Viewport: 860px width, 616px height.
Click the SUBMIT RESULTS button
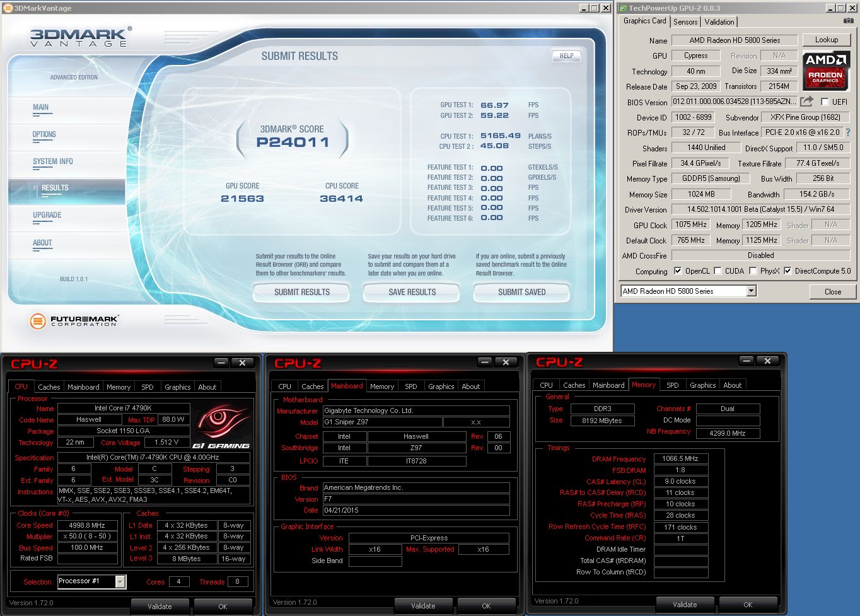click(302, 292)
